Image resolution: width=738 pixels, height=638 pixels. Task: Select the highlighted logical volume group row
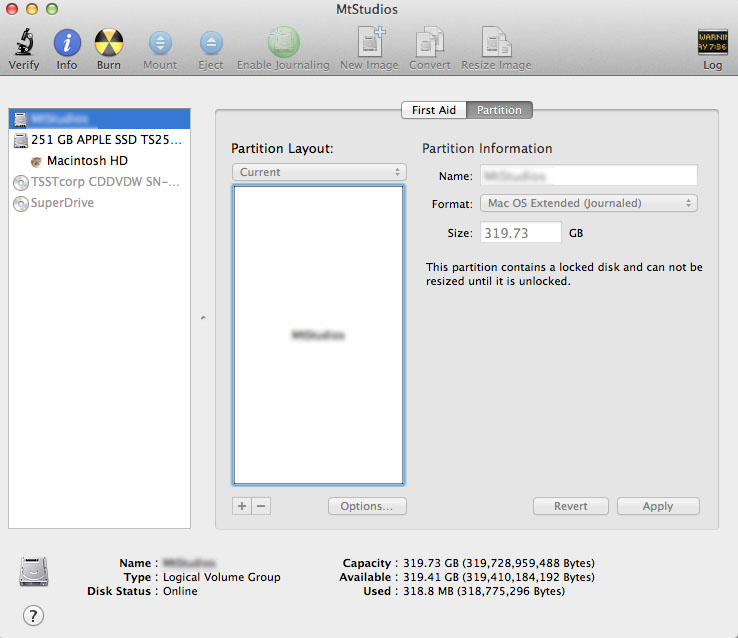point(99,119)
